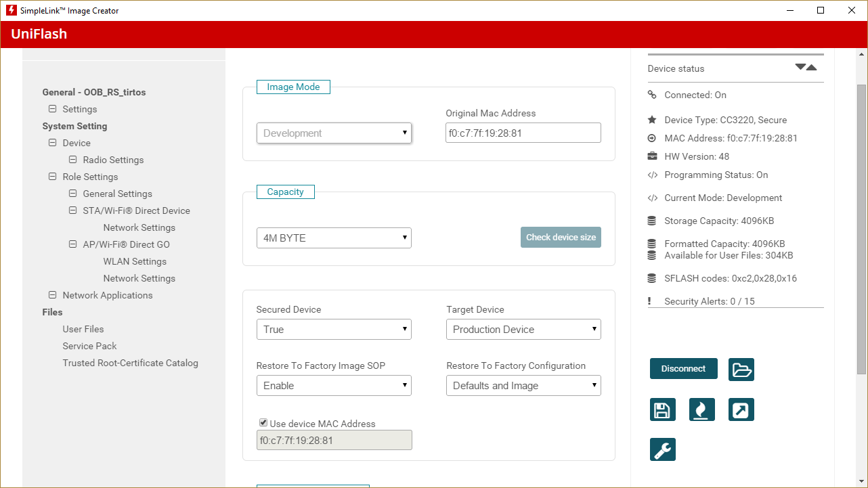Viewport: 868px width, 488px height.
Task: Click the exclamation icon beside Security Alerts
Action: point(649,301)
